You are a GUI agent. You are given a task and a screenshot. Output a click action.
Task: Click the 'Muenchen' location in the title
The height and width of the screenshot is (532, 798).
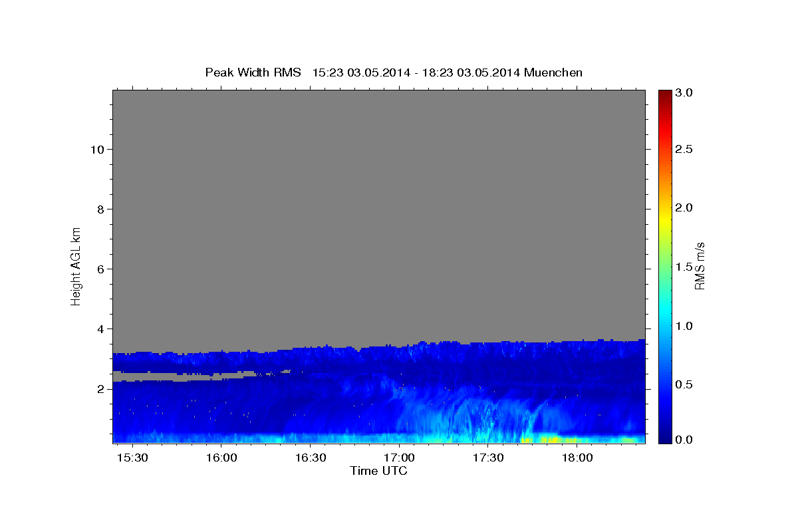coord(553,72)
